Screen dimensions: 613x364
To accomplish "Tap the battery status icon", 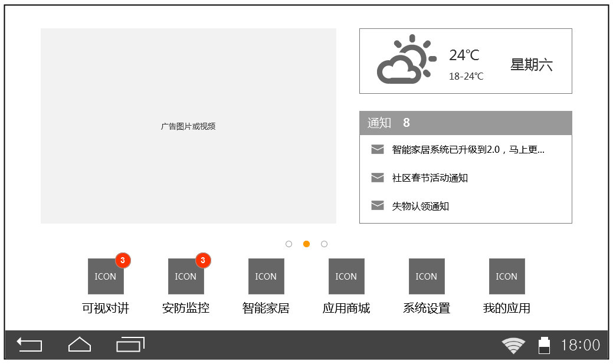I will (544, 345).
